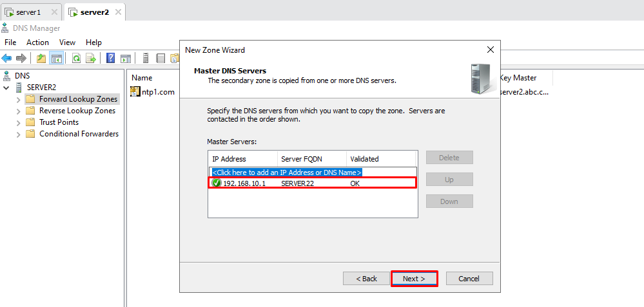The image size is (644, 307).
Task: Click the notebook list toolbar icon
Action: click(x=161, y=58)
